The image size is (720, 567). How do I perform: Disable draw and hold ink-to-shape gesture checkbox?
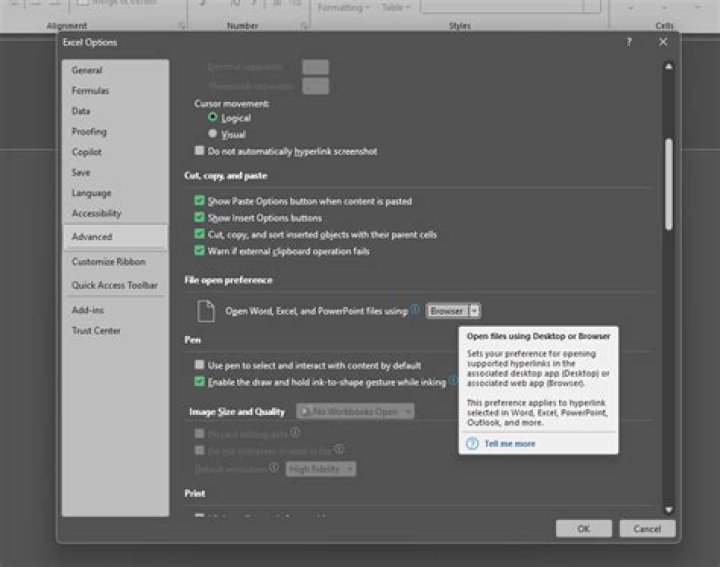(199, 382)
